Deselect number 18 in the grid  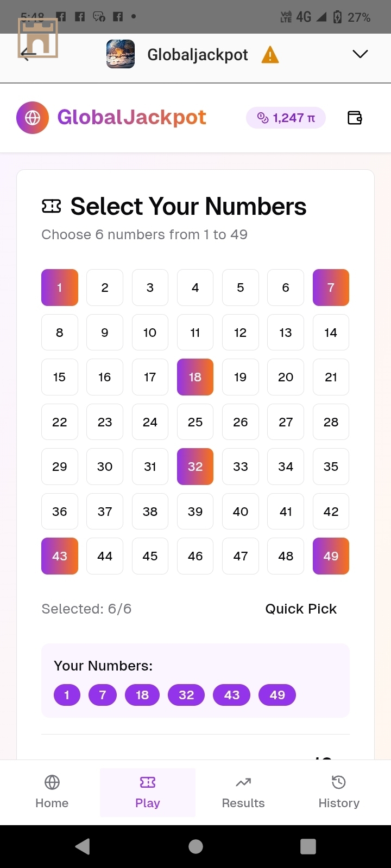195,377
